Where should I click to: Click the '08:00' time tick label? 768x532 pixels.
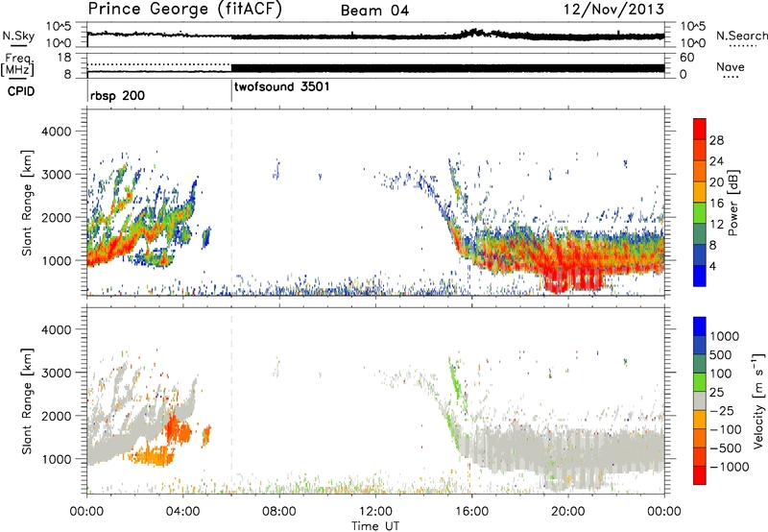pos(279,512)
